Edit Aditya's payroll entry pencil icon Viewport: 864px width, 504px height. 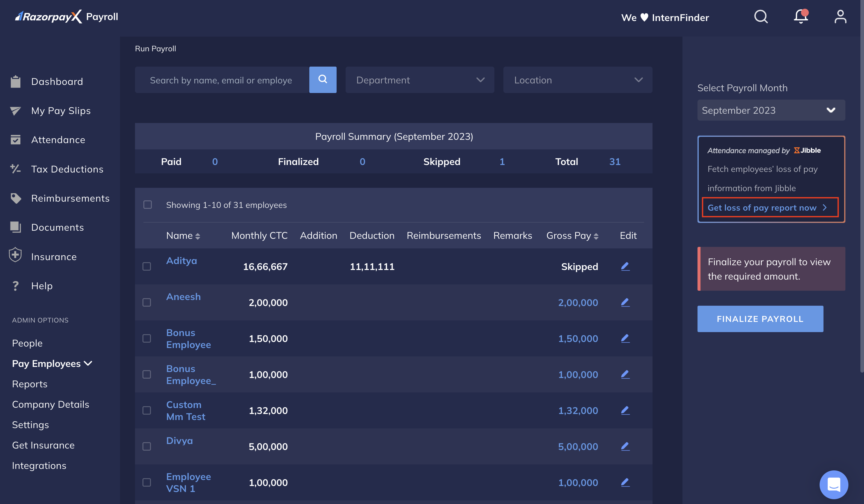[625, 266]
